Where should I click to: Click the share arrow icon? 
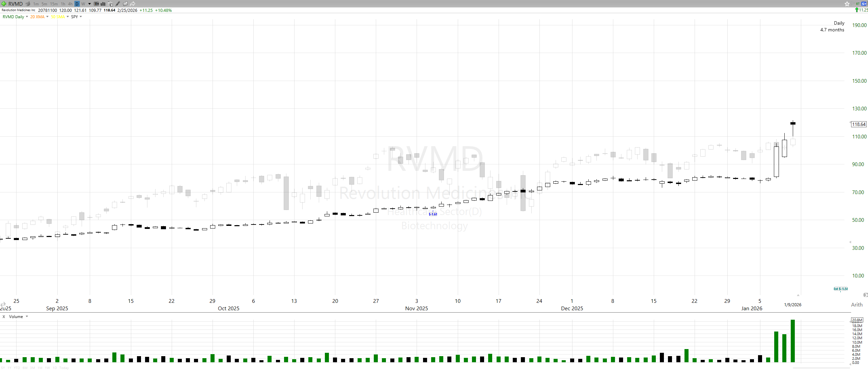click(133, 4)
